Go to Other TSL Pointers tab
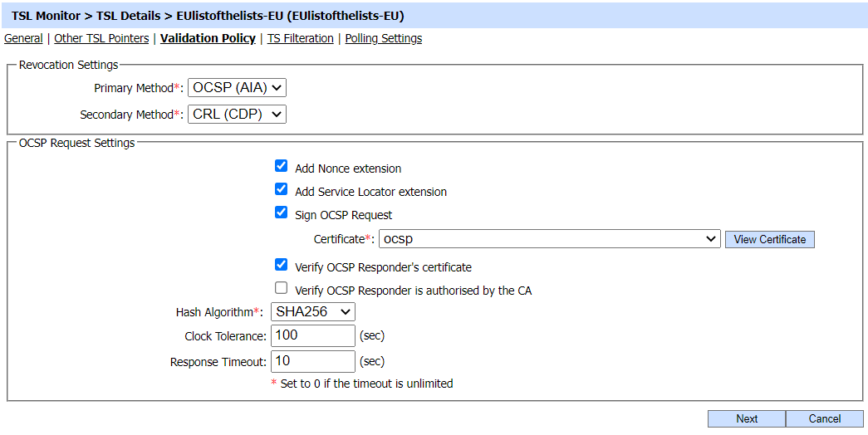 [101, 38]
